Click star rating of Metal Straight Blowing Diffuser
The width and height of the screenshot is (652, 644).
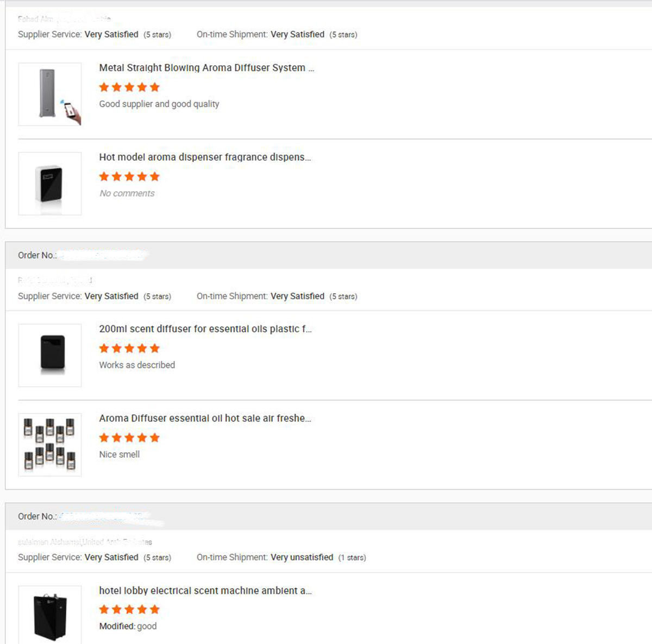coord(129,87)
